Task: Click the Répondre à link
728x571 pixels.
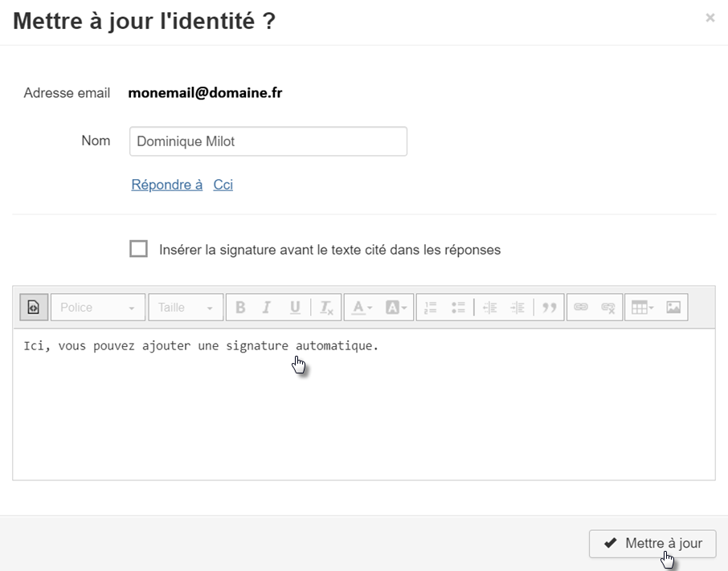Action: [166, 185]
